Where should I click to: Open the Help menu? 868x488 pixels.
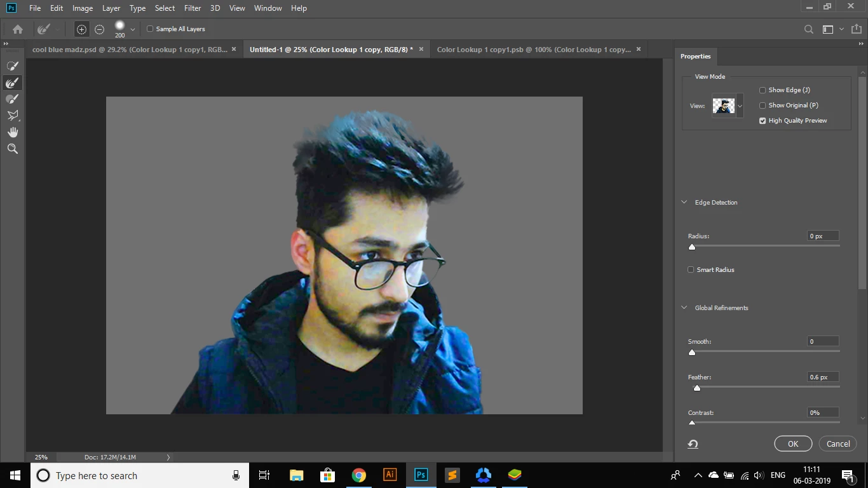[x=299, y=8]
